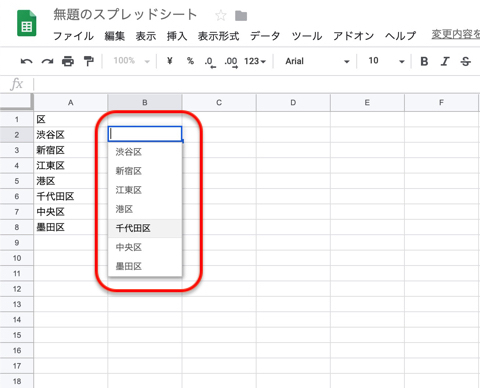
Task: Click the active cell B2 editor
Action: coord(145,134)
